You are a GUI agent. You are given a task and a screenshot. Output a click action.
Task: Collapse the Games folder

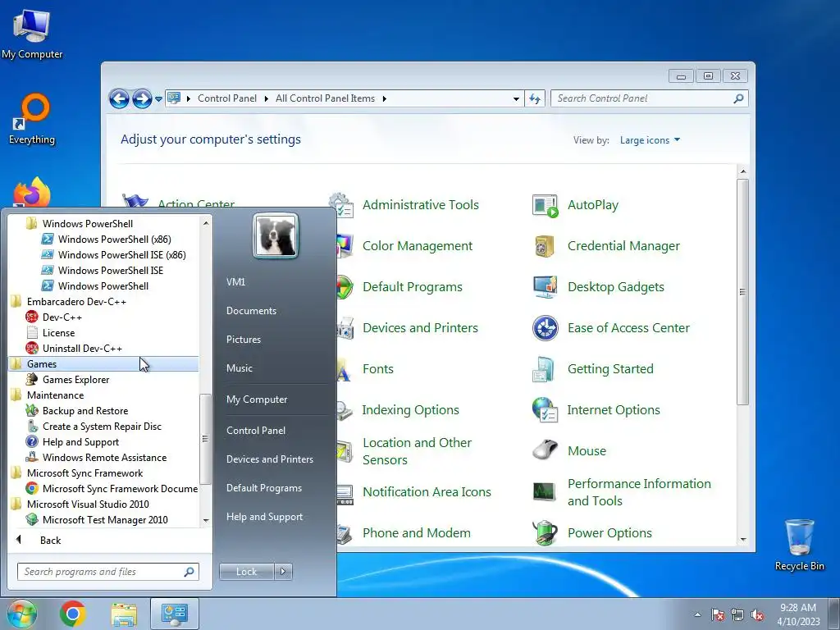point(103,363)
